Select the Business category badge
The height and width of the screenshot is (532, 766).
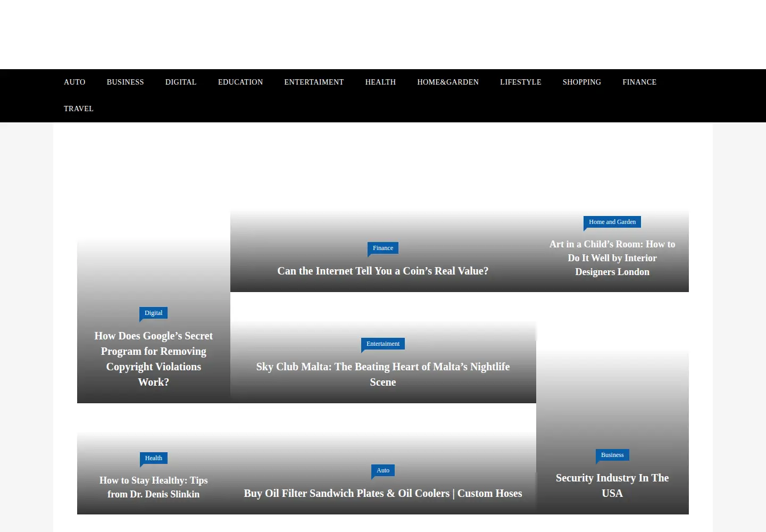612,455
